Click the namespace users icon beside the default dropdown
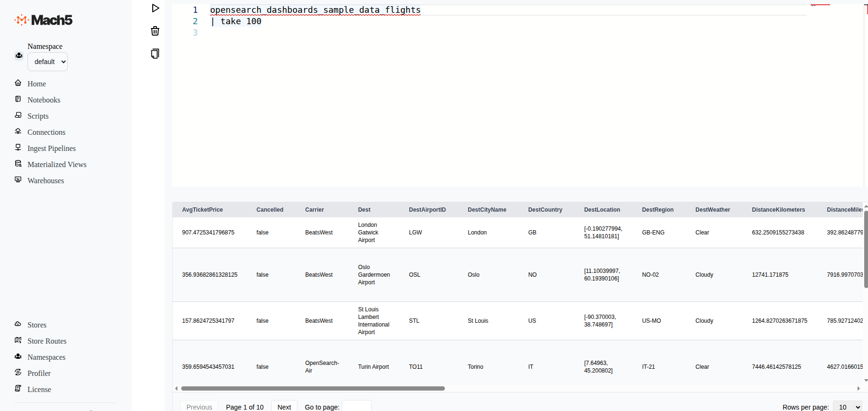The image size is (868, 411). pos(19,56)
